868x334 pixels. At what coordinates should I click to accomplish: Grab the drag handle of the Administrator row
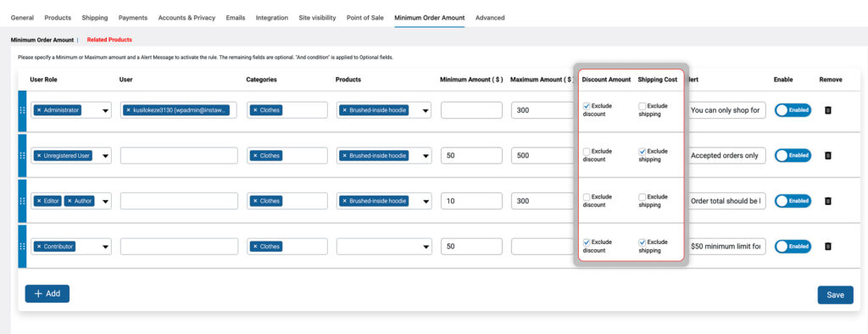pyautogui.click(x=23, y=110)
